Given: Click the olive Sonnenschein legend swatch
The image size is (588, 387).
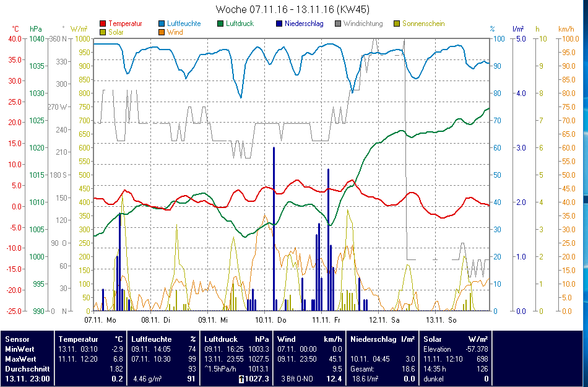Looking at the screenshot, I should 397,24.
